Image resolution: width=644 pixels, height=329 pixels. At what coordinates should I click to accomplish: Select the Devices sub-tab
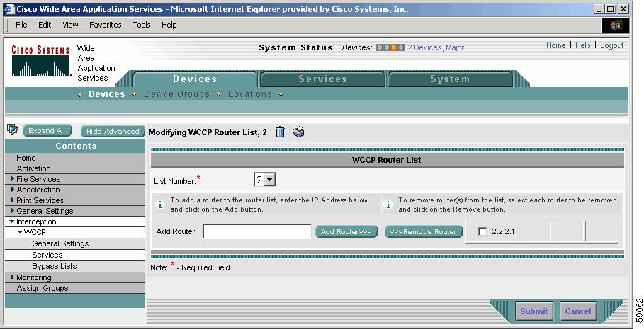(x=107, y=94)
